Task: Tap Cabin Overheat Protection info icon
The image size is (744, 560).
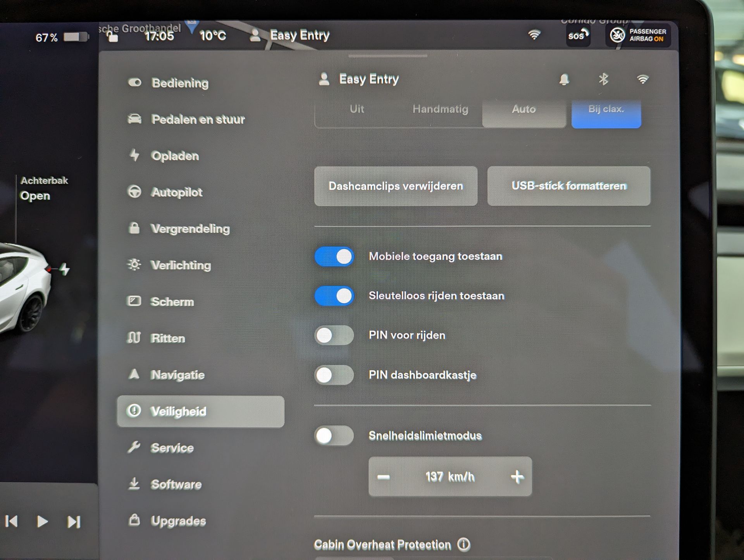Action: [x=464, y=545]
